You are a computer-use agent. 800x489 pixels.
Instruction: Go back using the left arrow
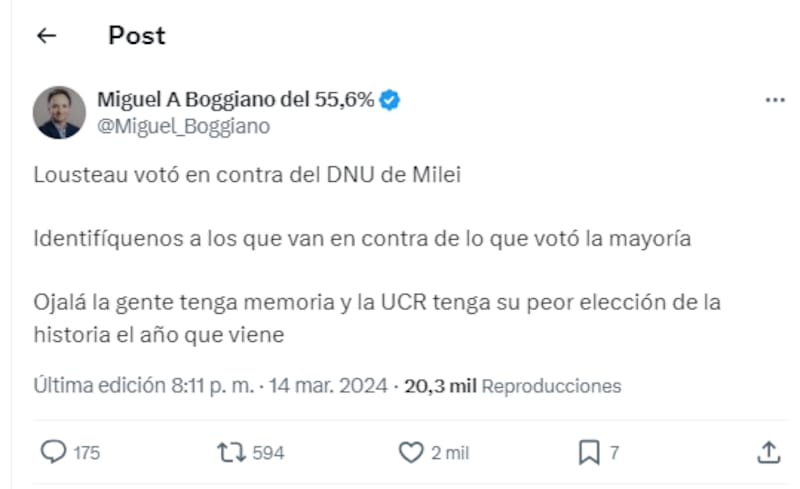click(x=46, y=37)
